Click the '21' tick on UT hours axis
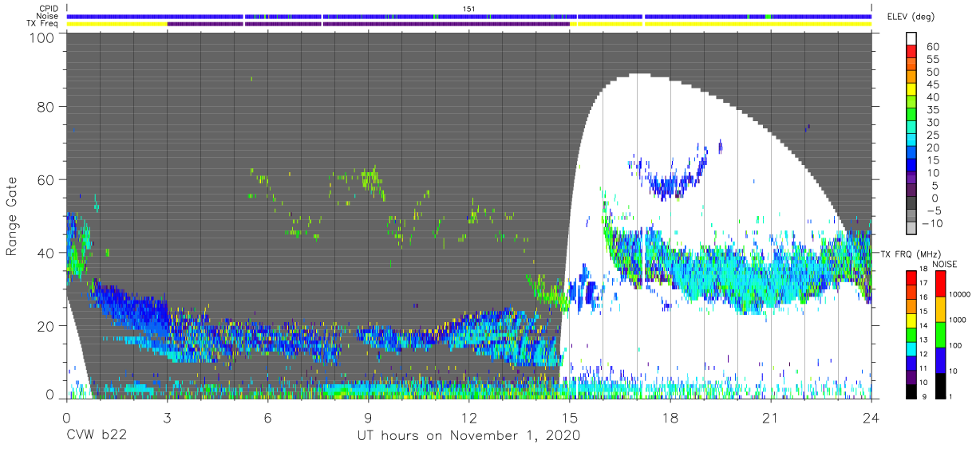This screenshot has height=452, width=980. 771,418
